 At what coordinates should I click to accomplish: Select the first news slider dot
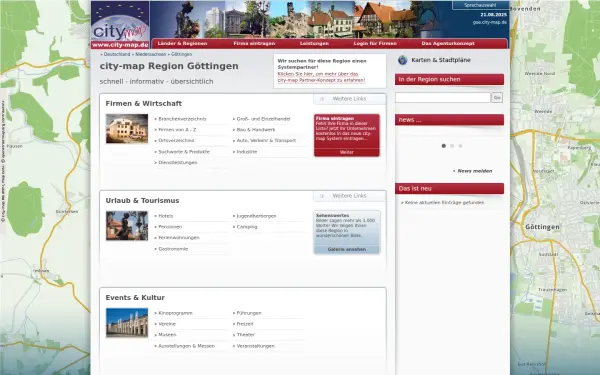point(443,146)
